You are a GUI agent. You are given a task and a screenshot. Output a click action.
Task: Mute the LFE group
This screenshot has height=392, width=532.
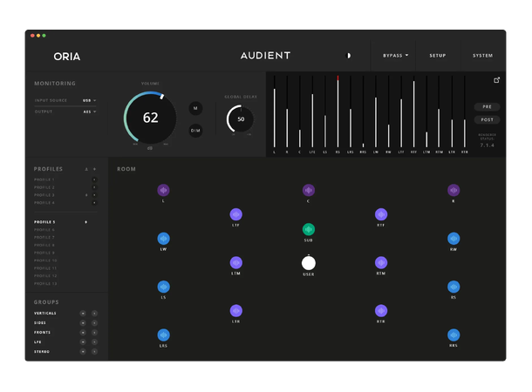83,341
